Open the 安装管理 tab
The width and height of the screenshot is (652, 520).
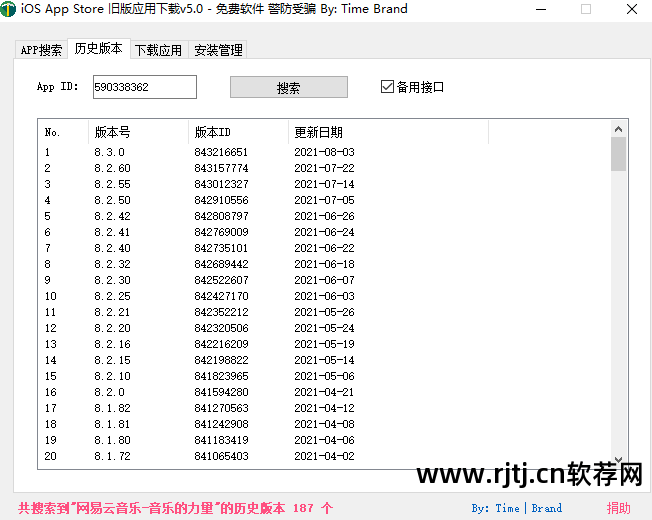(218, 50)
